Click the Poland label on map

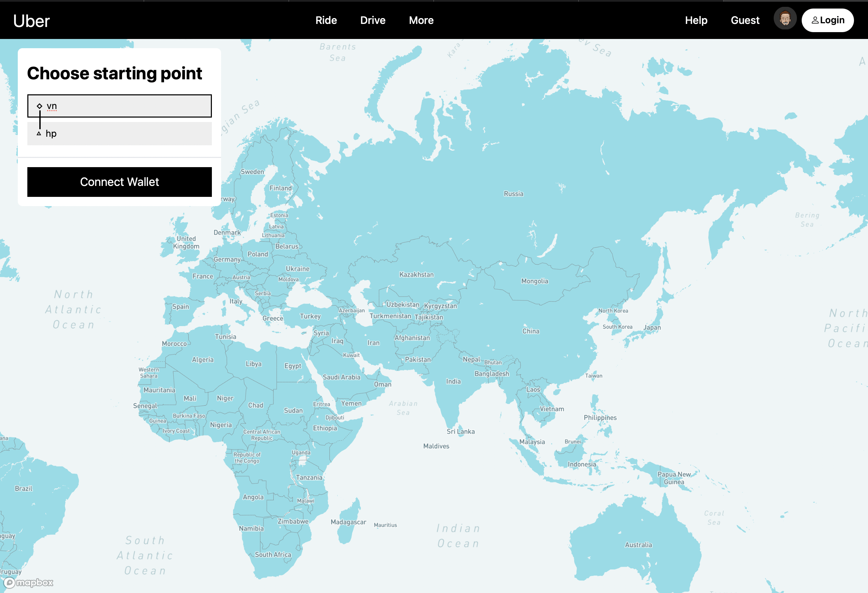pyautogui.click(x=258, y=254)
